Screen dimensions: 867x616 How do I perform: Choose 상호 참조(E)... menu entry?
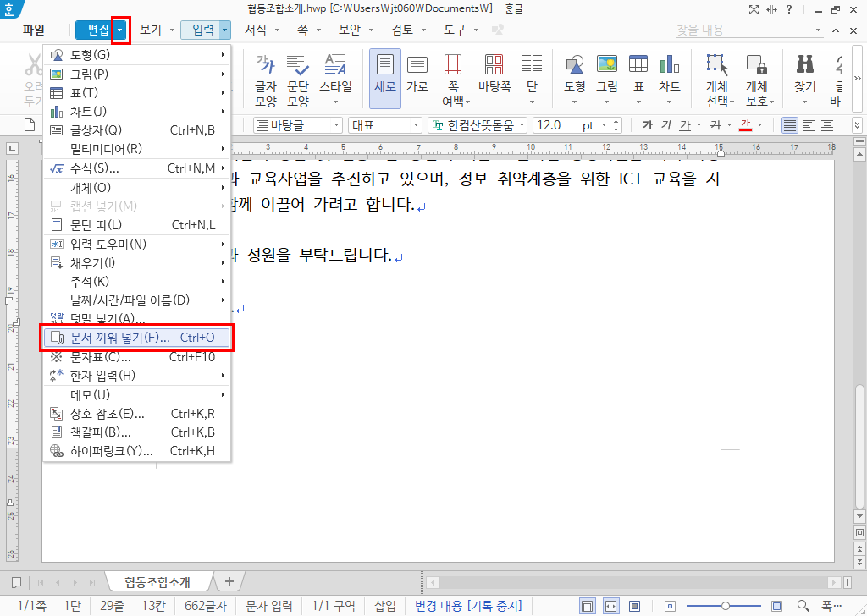point(136,414)
